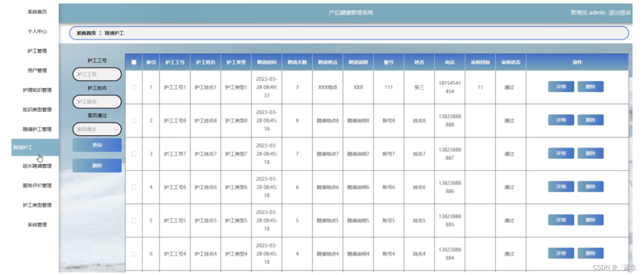
Task: Open 护工管理 sidebar menu
Action: click(x=37, y=51)
